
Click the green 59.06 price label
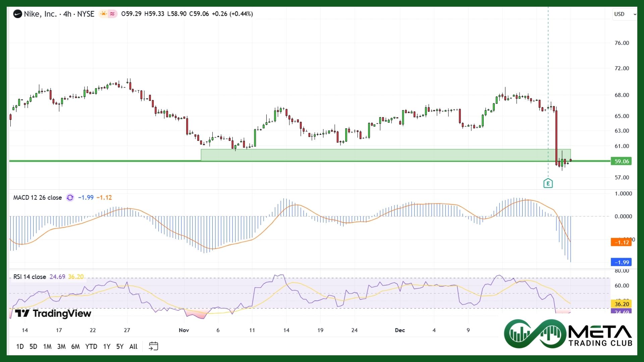click(x=621, y=162)
